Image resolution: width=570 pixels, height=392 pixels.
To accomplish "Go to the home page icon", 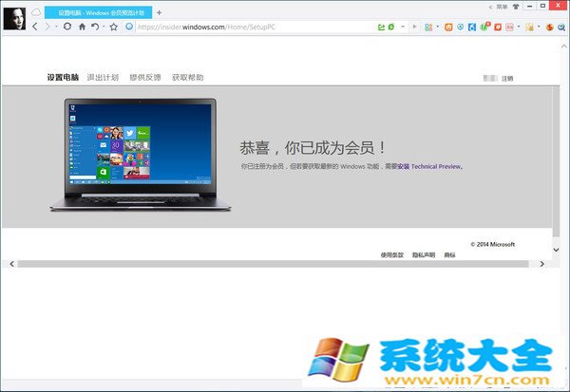I will pos(82,27).
